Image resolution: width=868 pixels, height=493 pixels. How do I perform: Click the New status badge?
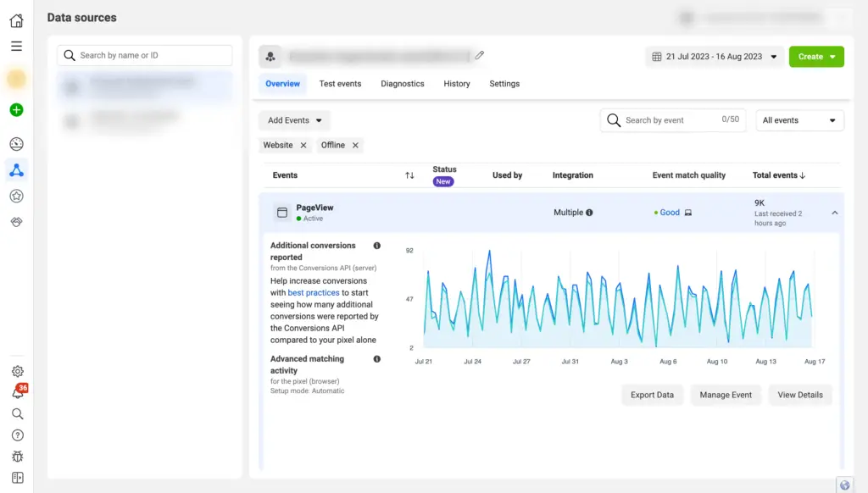coord(442,181)
